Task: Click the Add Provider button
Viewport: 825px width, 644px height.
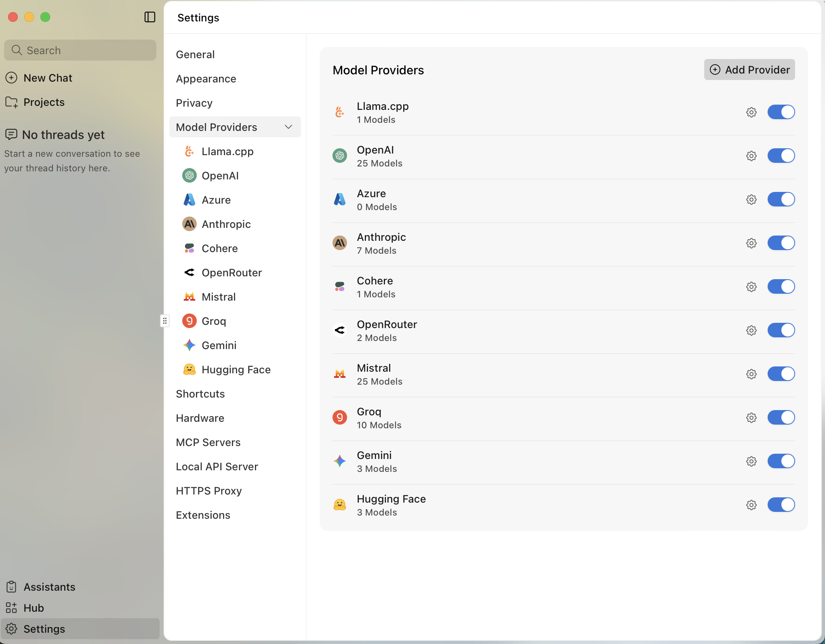Action: pos(749,69)
